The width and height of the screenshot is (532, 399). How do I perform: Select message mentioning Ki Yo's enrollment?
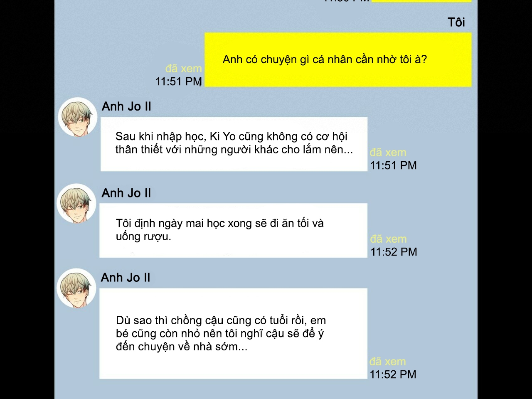point(234,144)
